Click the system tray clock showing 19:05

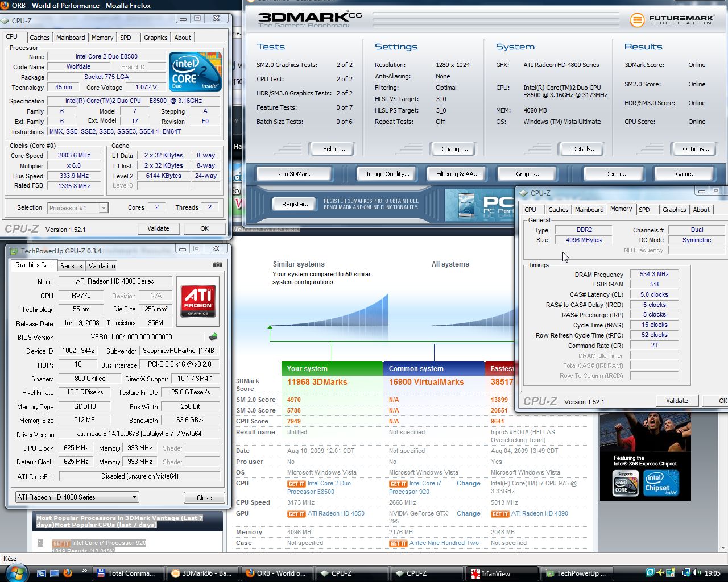pyautogui.click(x=712, y=573)
